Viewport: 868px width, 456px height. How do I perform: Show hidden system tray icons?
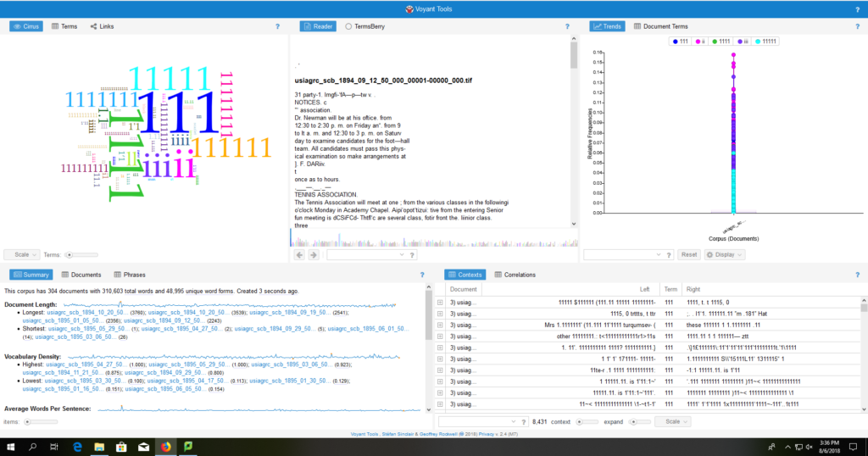(x=787, y=448)
